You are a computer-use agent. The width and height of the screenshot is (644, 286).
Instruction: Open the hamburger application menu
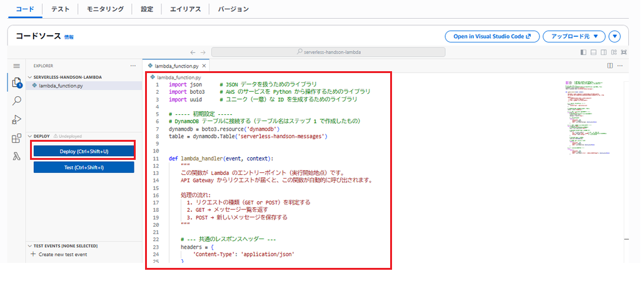16,66
